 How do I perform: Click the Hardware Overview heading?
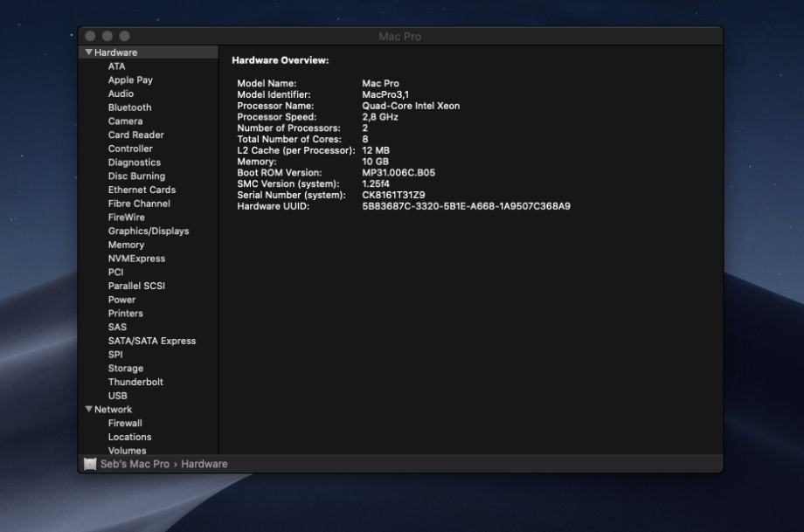pos(280,60)
